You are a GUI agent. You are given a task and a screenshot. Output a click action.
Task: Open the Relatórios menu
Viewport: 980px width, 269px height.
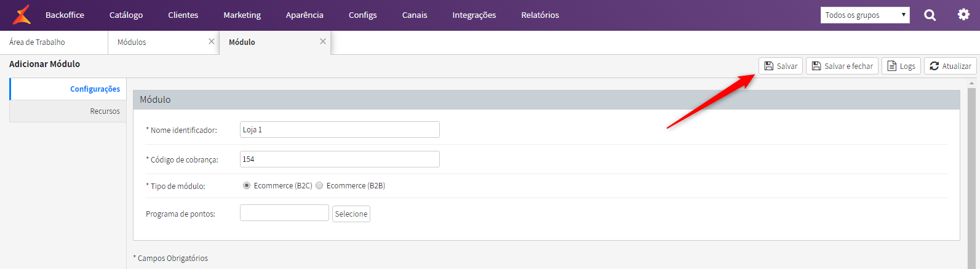point(540,15)
